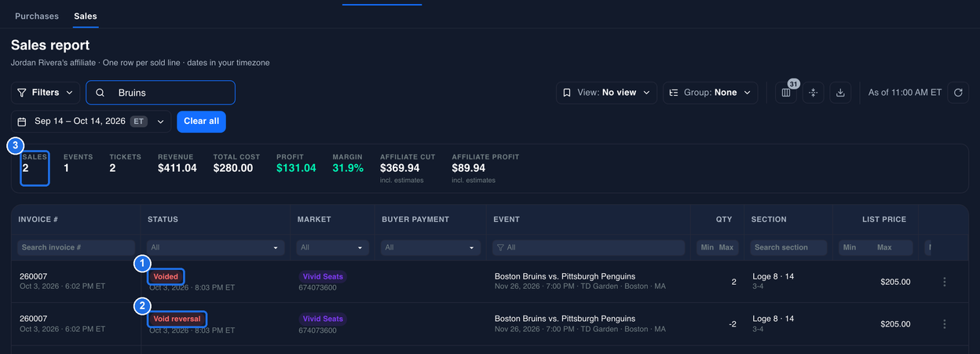
Task: Click the event filter funnel icon
Action: pos(499,247)
